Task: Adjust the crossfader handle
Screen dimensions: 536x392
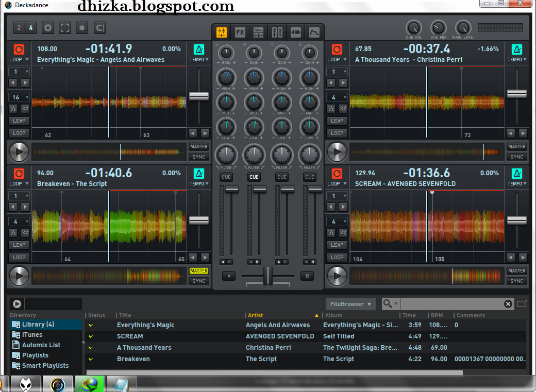Action: [x=269, y=276]
